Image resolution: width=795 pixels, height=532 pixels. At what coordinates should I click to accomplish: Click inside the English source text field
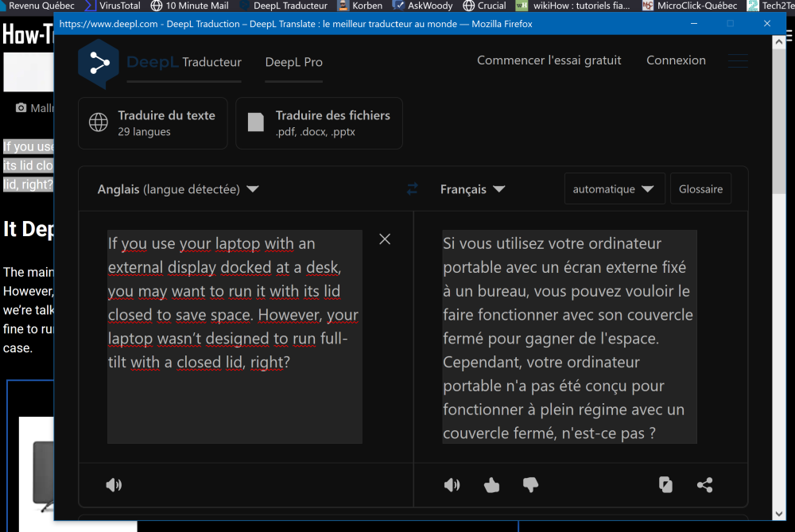tap(235, 336)
